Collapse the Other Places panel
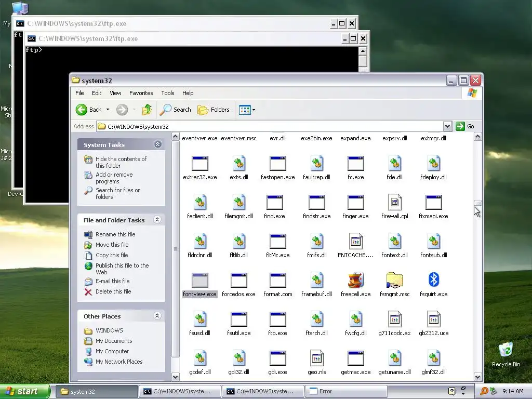Viewport: 532px width, 399px height. pyautogui.click(x=157, y=316)
